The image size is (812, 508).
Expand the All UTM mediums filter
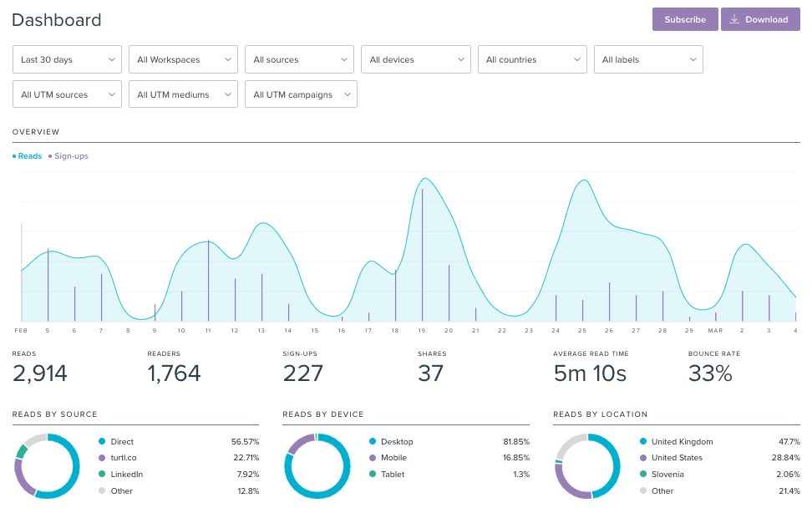point(184,94)
